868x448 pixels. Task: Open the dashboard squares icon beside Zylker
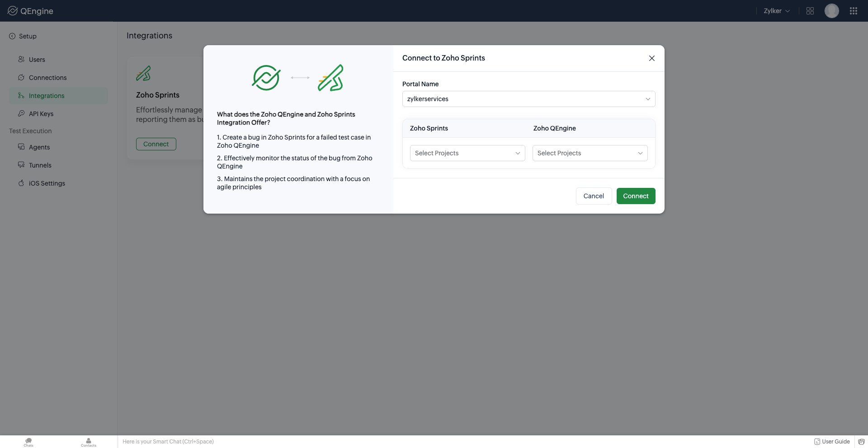pos(810,11)
